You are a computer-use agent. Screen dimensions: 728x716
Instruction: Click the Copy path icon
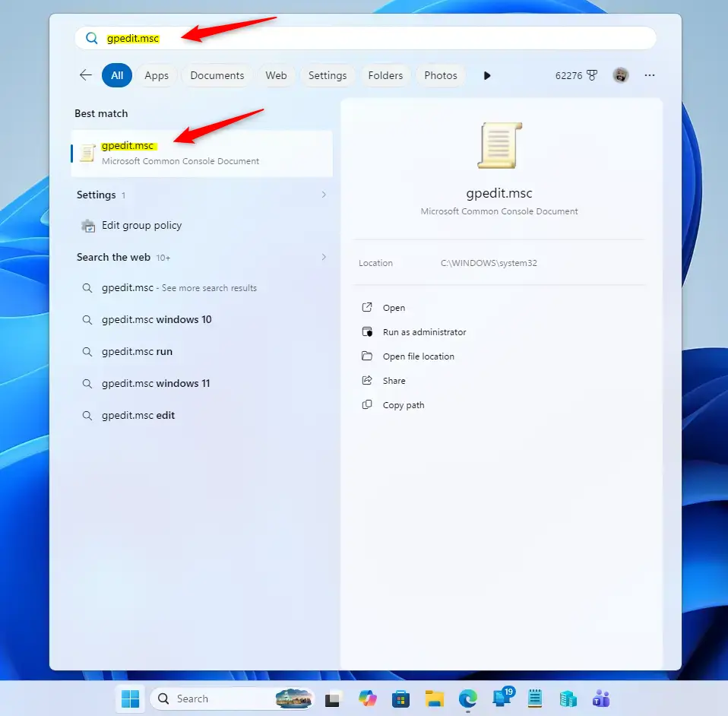(367, 404)
